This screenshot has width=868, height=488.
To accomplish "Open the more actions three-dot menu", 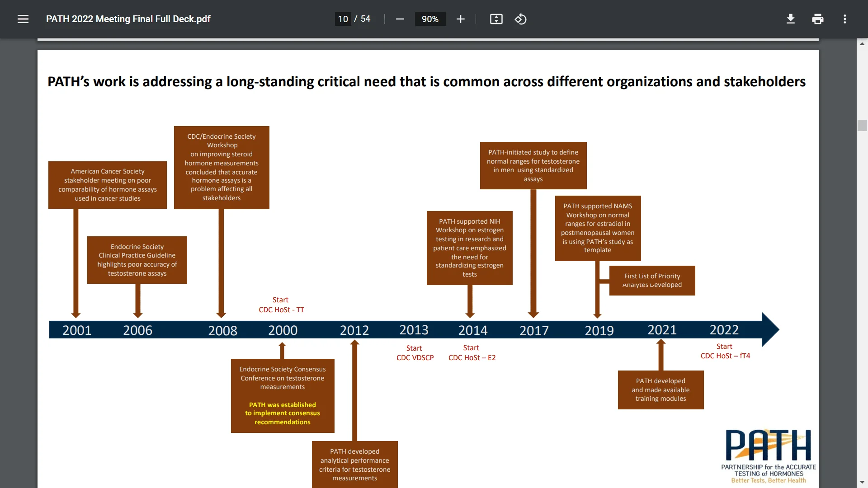I will tap(844, 19).
